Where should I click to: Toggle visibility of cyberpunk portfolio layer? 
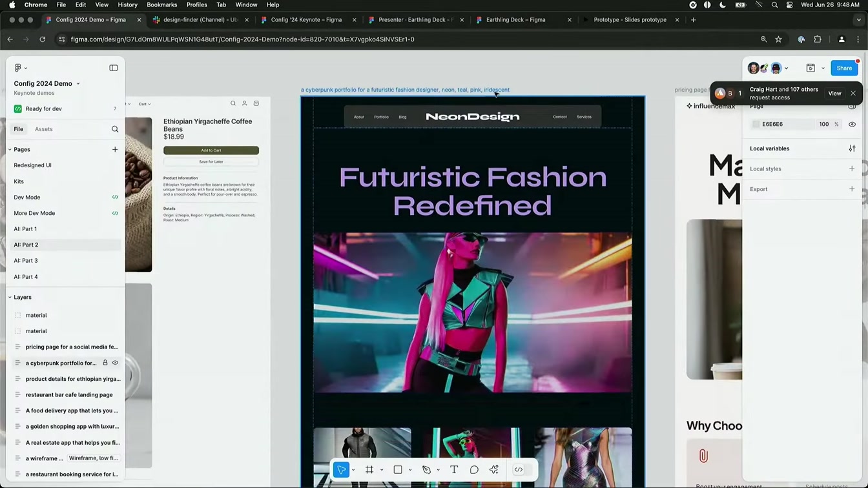click(115, 363)
